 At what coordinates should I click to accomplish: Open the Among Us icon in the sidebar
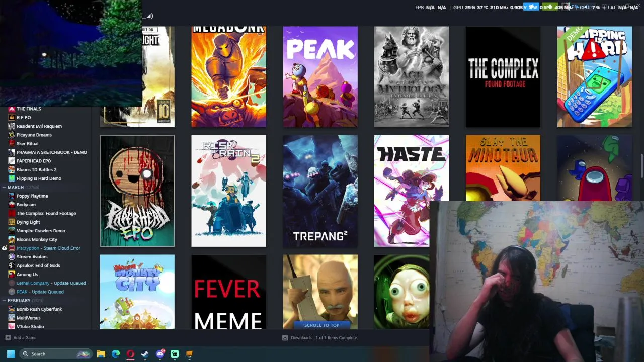pyautogui.click(x=12, y=275)
